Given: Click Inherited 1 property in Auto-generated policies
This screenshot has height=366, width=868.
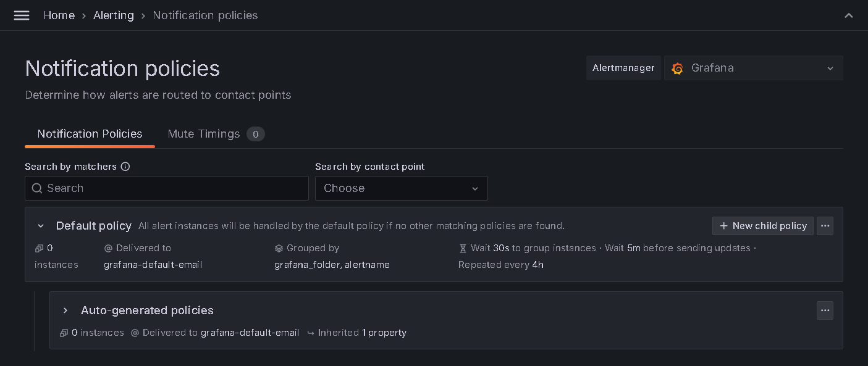Looking at the screenshot, I should [361, 333].
